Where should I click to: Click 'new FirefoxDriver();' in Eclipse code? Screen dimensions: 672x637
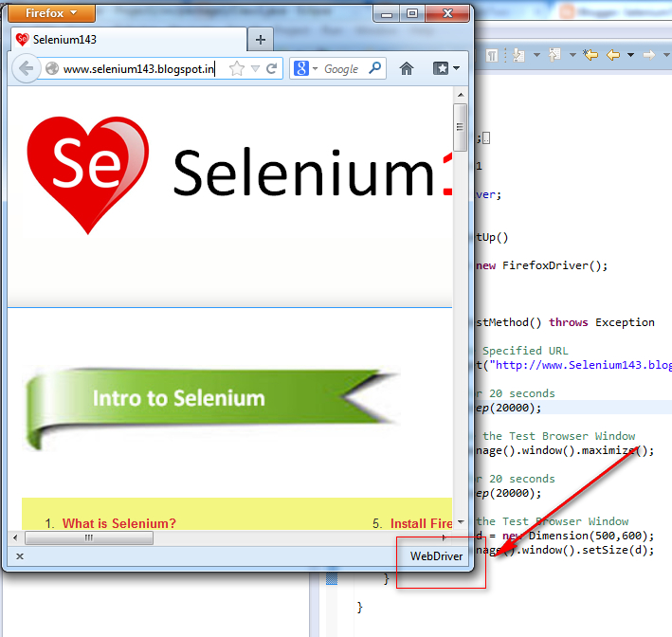(x=542, y=265)
